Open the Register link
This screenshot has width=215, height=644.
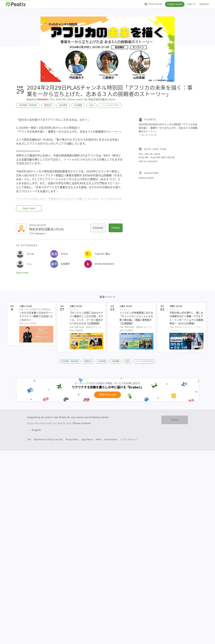204,4
